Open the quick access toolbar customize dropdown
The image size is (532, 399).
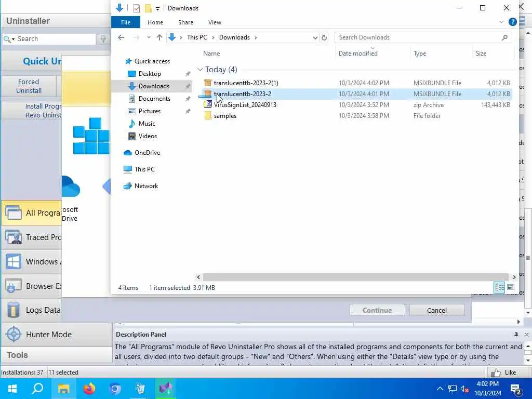(x=157, y=8)
